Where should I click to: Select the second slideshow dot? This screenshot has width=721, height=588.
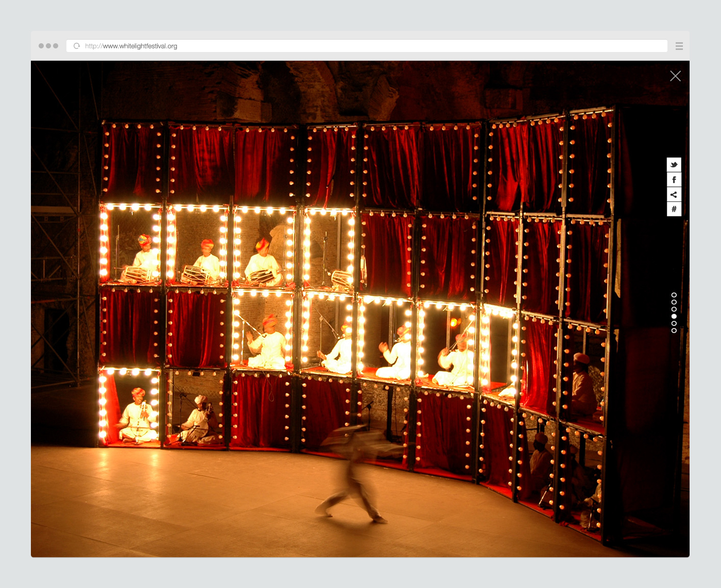click(x=674, y=303)
